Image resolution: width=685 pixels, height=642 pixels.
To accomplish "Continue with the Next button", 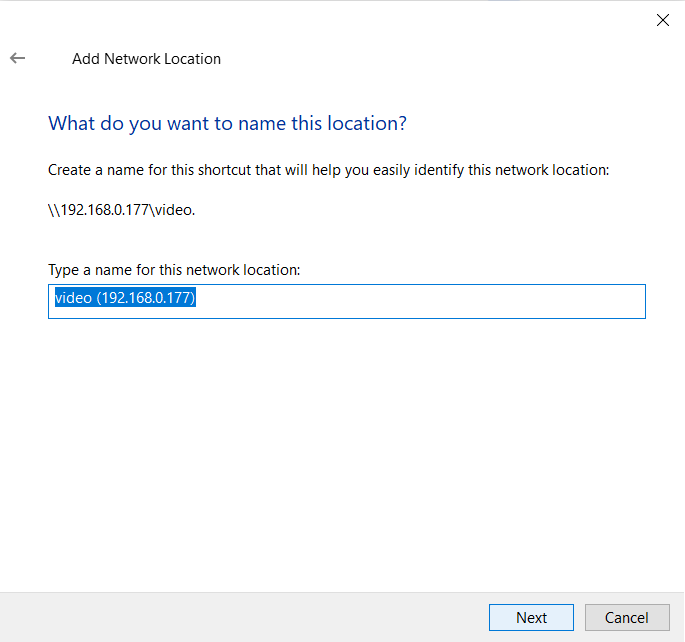I will (531, 618).
